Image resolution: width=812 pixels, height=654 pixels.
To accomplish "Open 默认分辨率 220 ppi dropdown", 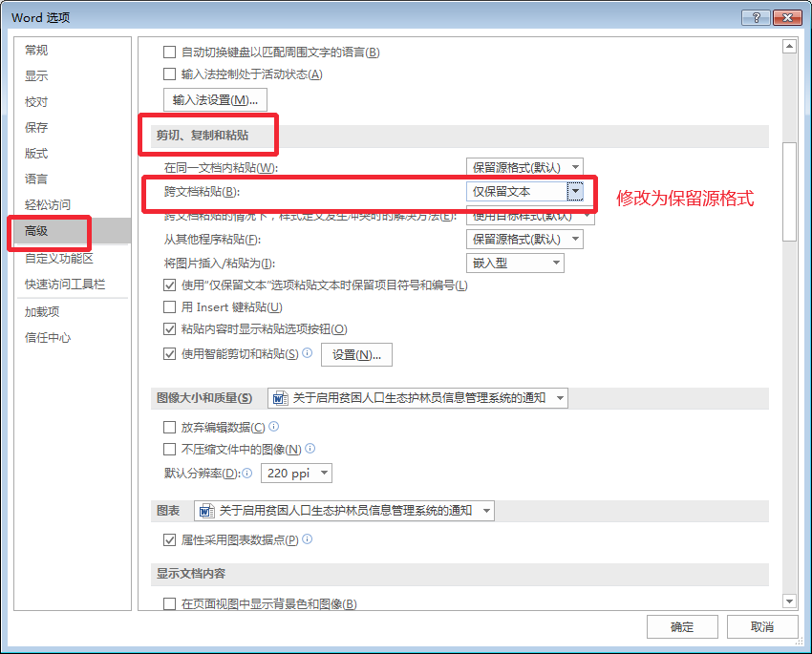I will pos(296,473).
